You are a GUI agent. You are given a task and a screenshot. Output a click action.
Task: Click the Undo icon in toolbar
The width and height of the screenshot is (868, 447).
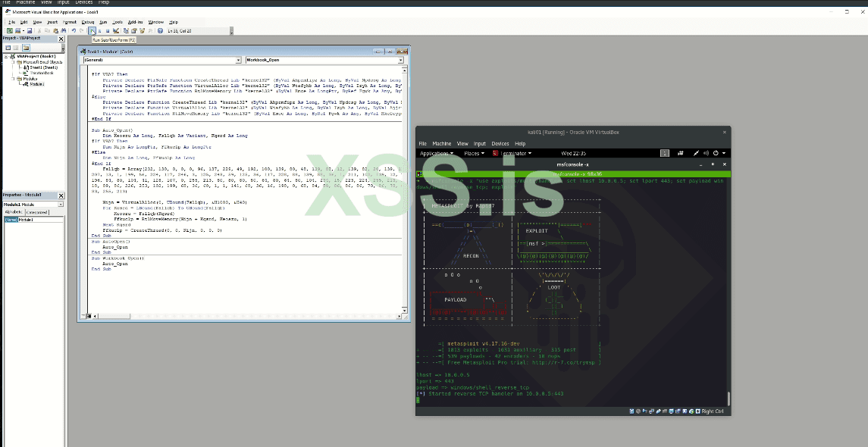coord(74,30)
